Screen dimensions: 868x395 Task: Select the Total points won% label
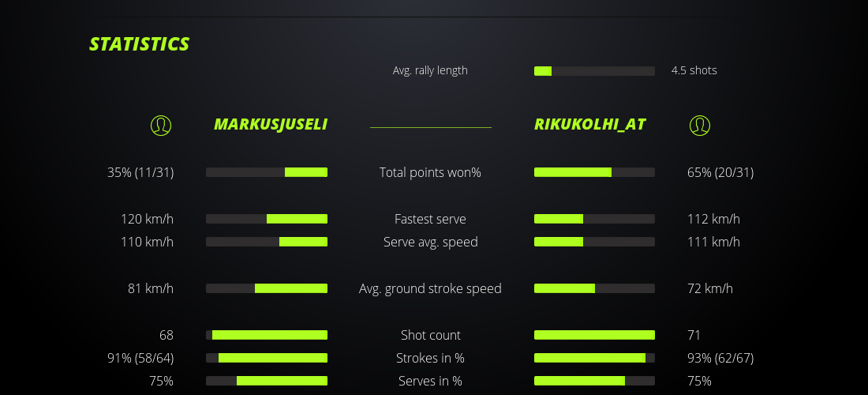(430, 172)
